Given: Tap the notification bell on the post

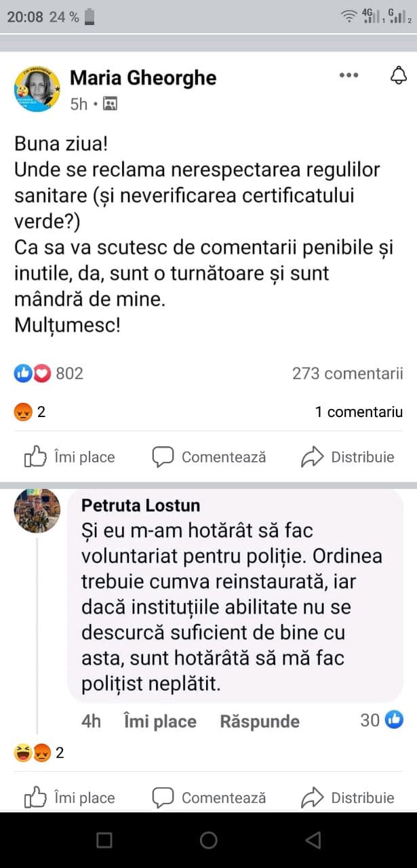Looking at the screenshot, I should [x=399, y=75].
